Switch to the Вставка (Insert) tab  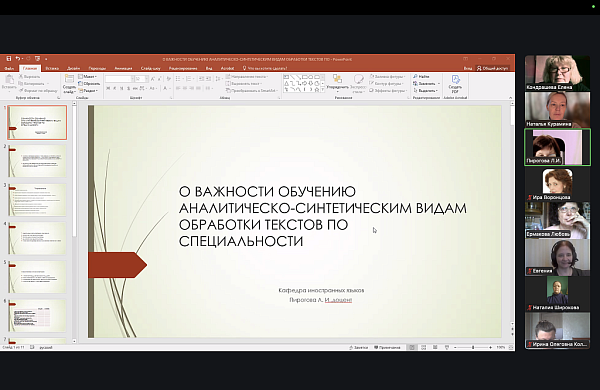tap(52, 68)
